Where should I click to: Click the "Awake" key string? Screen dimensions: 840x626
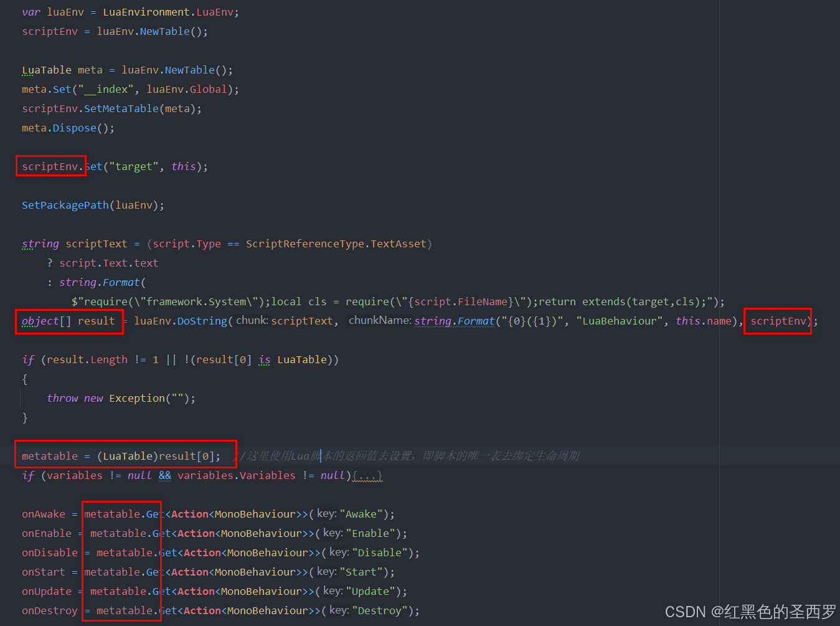tap(361, 515)
